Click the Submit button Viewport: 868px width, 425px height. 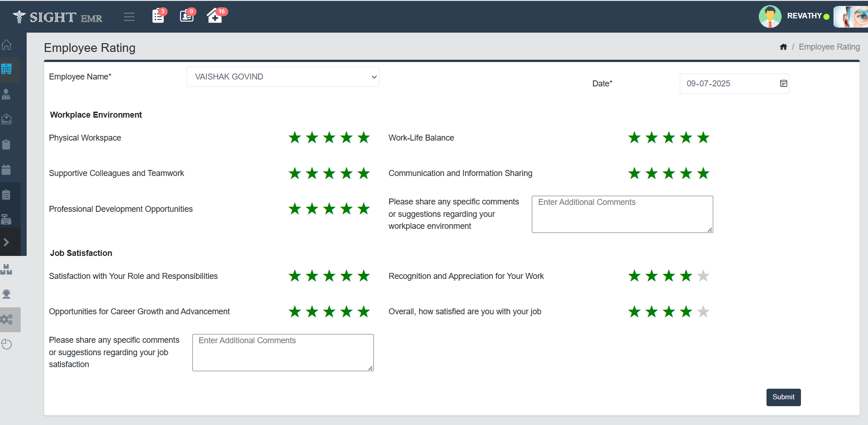783,397
